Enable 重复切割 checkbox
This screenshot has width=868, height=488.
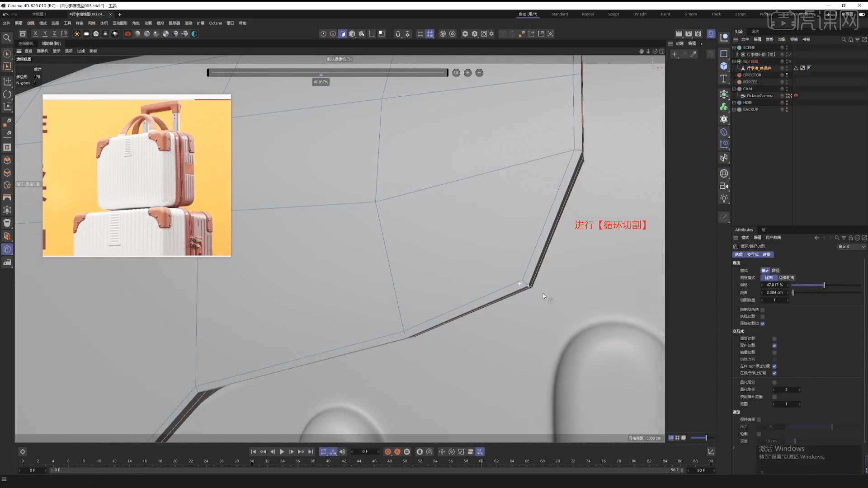(774, 339)
